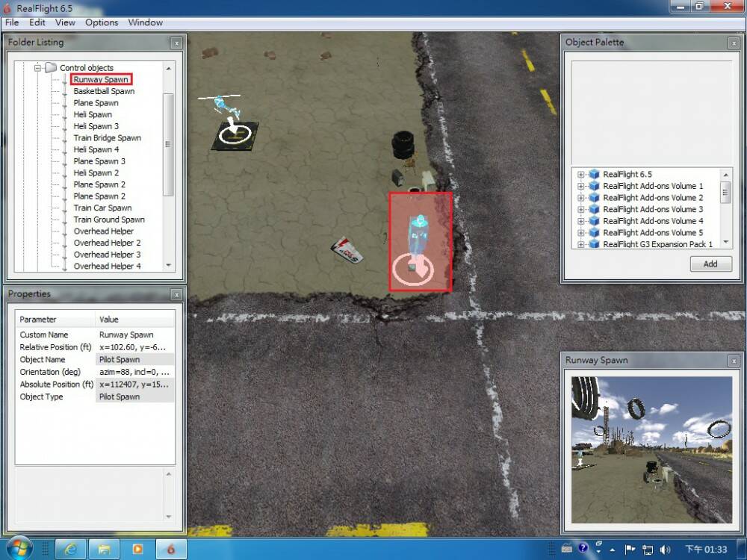
Task: Select Heli Spawn 4 in the list
Action: (x=96, y=149)
